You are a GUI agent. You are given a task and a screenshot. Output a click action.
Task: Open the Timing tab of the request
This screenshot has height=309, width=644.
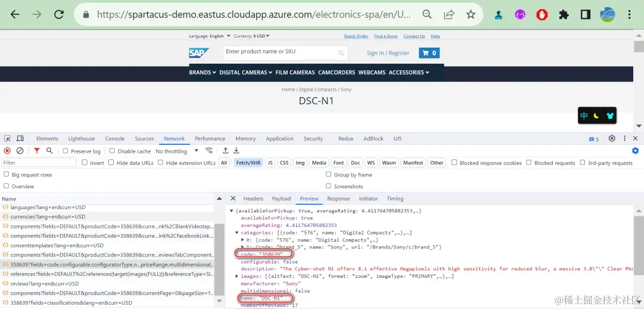395,198
